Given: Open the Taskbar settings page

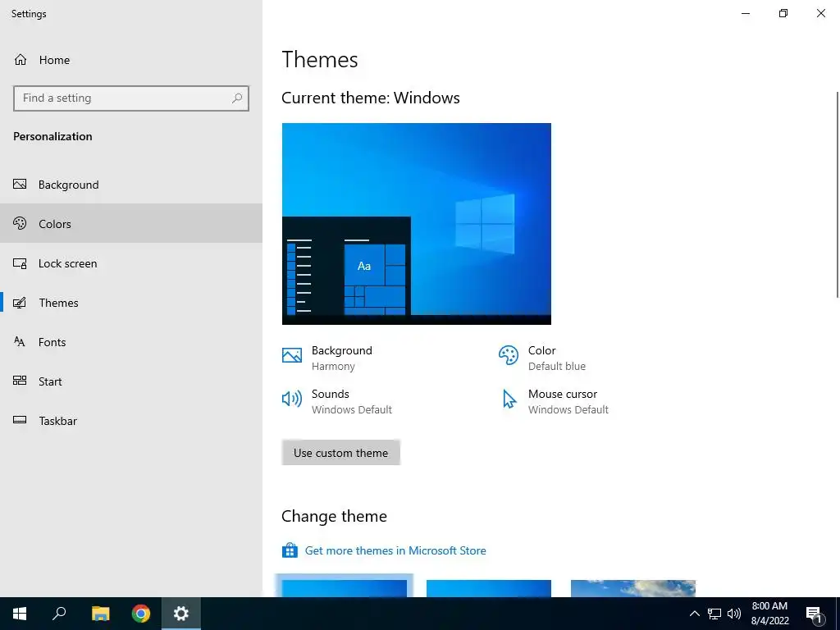Looking at the screenshot, I should click(131, 421).
